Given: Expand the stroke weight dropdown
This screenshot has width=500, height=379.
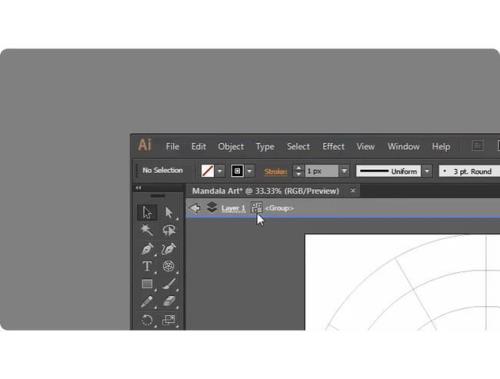Looking at the screenshot, I should (344, 171).
